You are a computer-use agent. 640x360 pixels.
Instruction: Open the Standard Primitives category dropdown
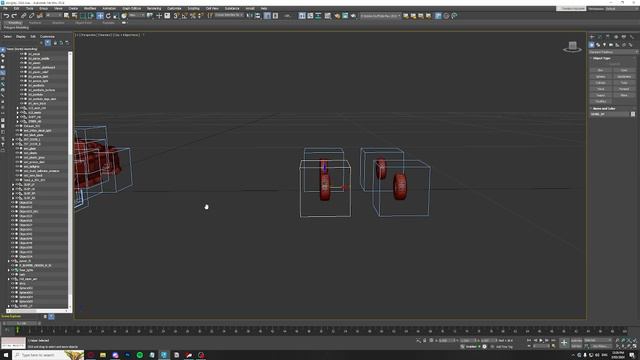pos(613,52)
